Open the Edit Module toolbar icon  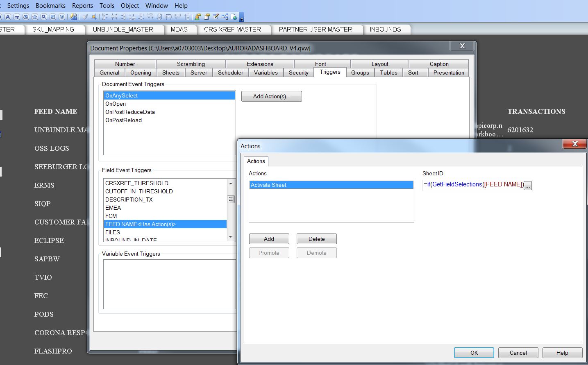[216, 17]
